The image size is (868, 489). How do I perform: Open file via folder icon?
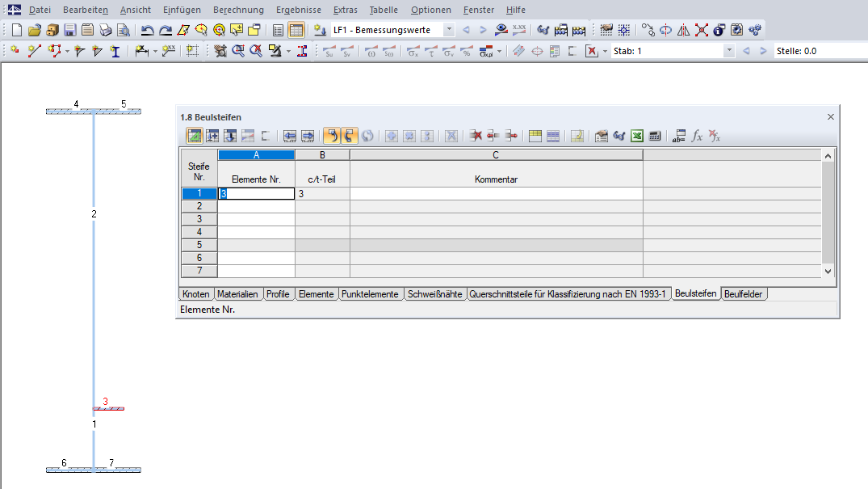(x=35, y=30)
